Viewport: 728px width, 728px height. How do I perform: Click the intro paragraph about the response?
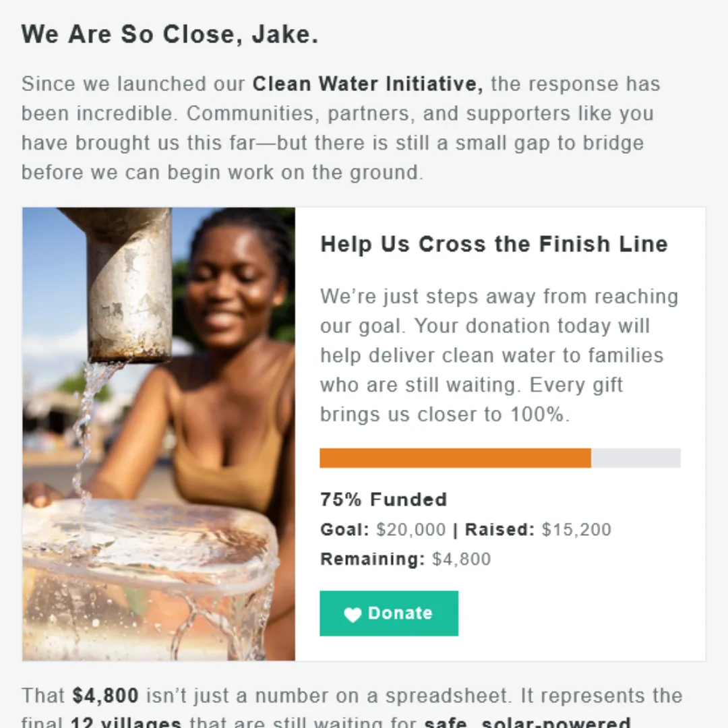click(340, 128)
